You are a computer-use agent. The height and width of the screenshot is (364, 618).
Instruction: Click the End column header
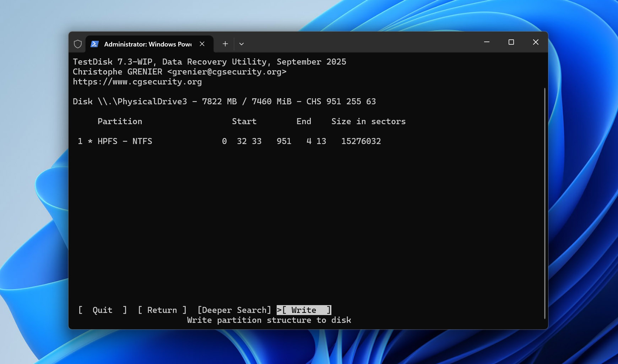point(304,121)
